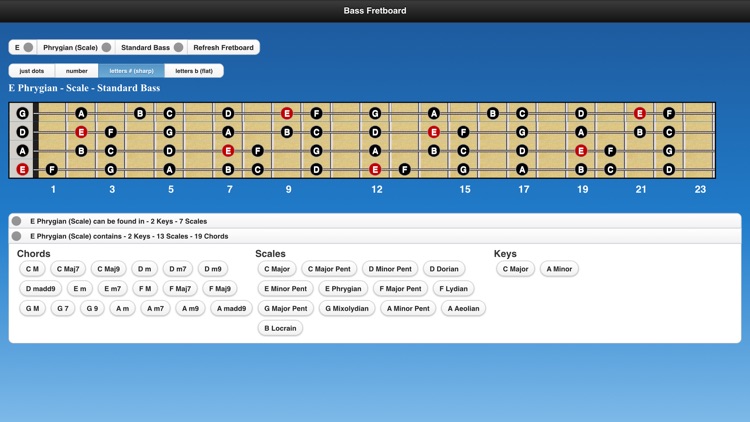Image resolution: width=750 pixels, height=422 pixels.
Task: Open the G Mixolydian scale
Action: pyautogui.click(x=347, y=309)
